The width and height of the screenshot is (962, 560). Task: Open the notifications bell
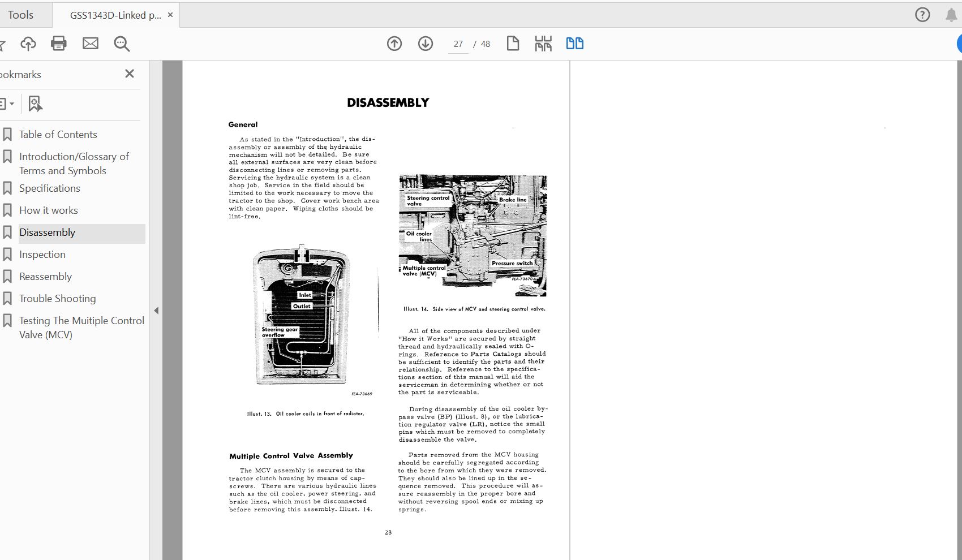pos(951,15)
